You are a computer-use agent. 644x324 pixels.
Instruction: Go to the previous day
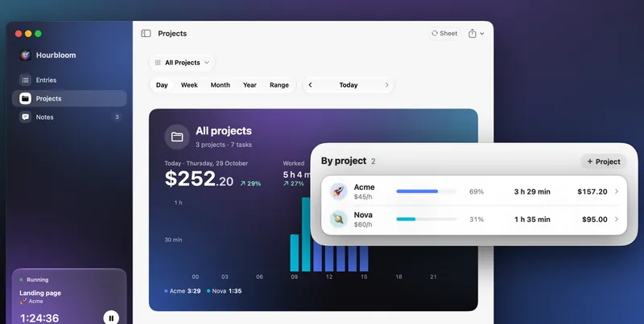pyautogui.click(x=310, y=85)
